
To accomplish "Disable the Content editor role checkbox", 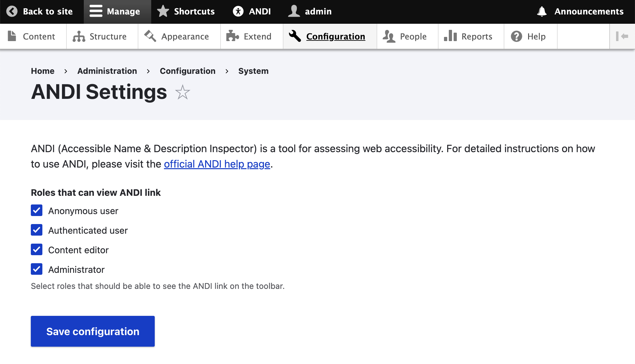I will [x=37, y=250].
